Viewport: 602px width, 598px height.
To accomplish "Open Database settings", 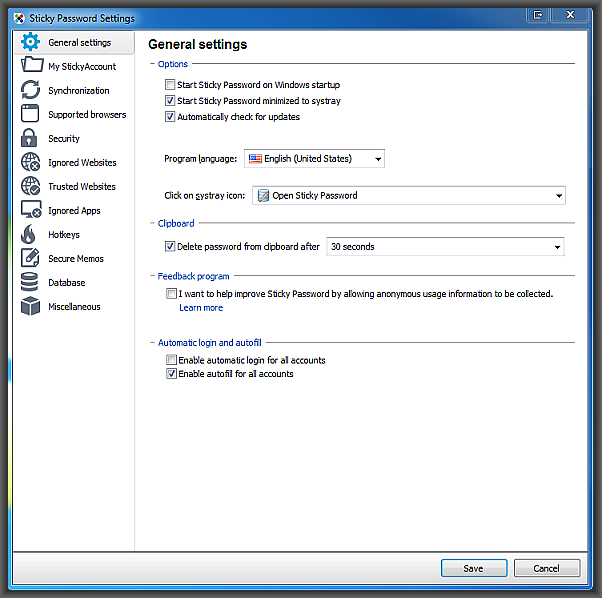I will tap(74, 282).
